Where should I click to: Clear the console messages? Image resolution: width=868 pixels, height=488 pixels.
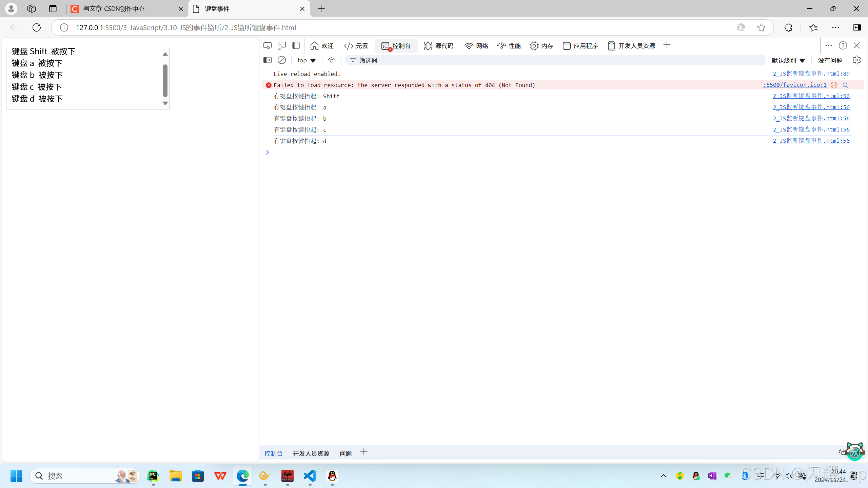coord(281,60)
